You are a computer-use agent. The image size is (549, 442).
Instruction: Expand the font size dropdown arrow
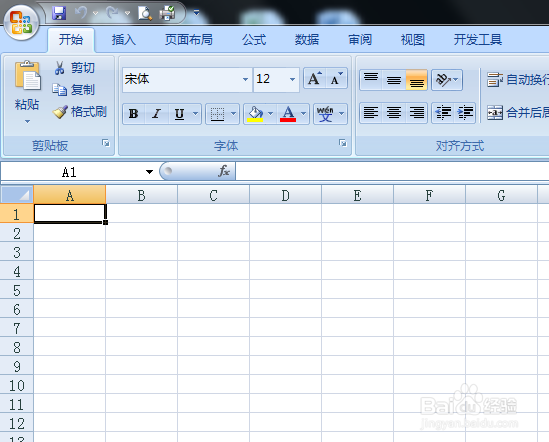pos(292,80)
